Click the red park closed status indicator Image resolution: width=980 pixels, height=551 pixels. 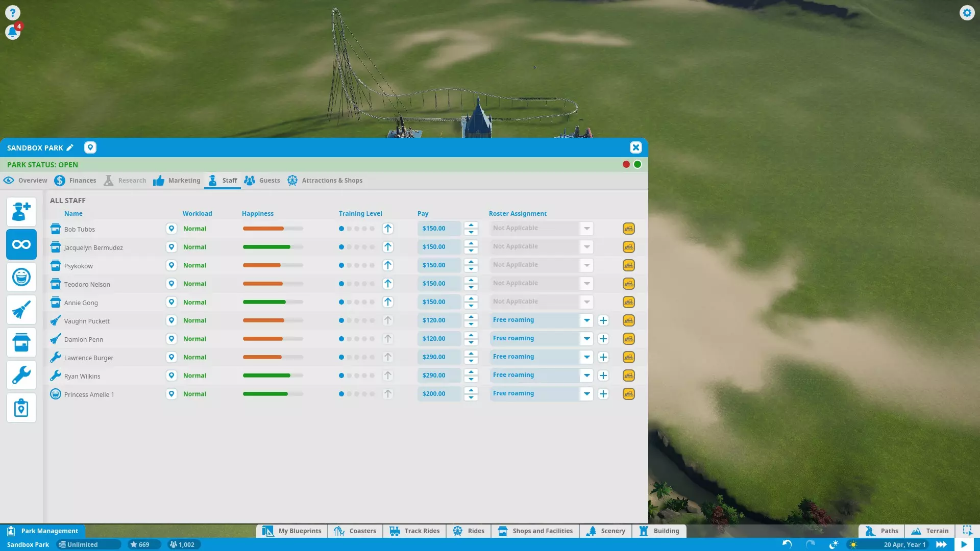click(x=626, y=164)
